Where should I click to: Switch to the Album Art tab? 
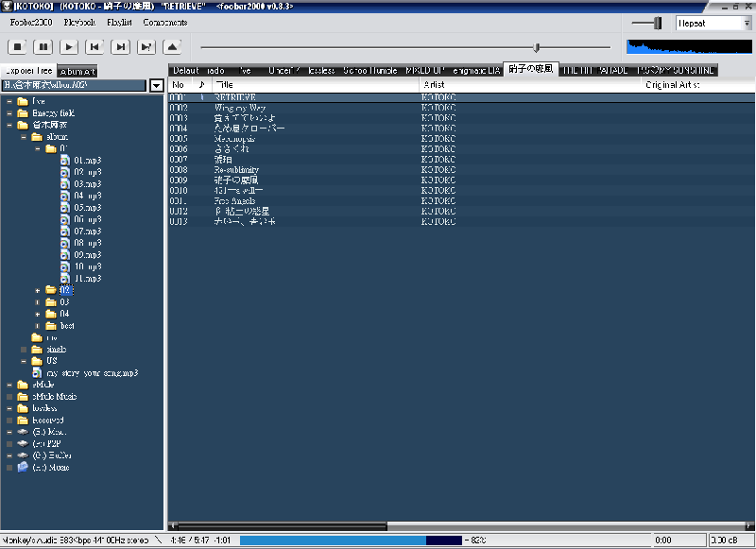coord(77,71)
